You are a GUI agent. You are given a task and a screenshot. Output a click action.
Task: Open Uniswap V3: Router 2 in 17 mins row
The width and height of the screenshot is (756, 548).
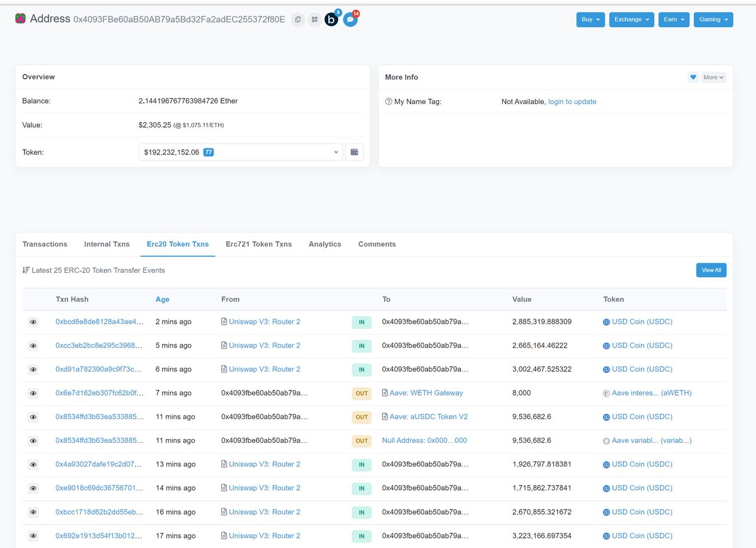coord(265,536)
